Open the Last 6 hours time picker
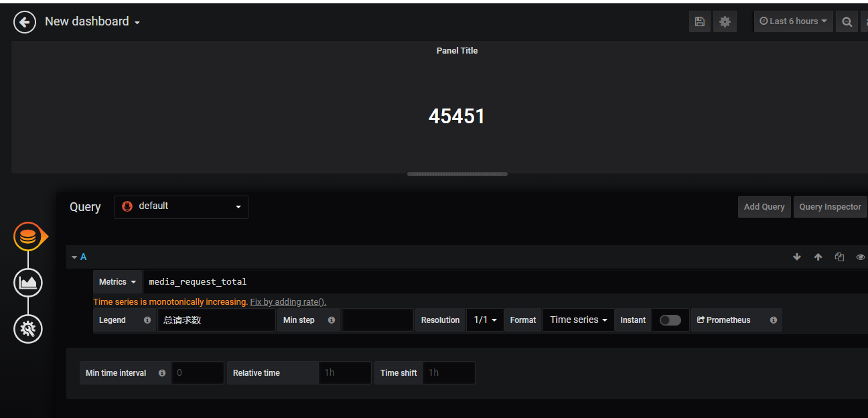 coord(794,21)
